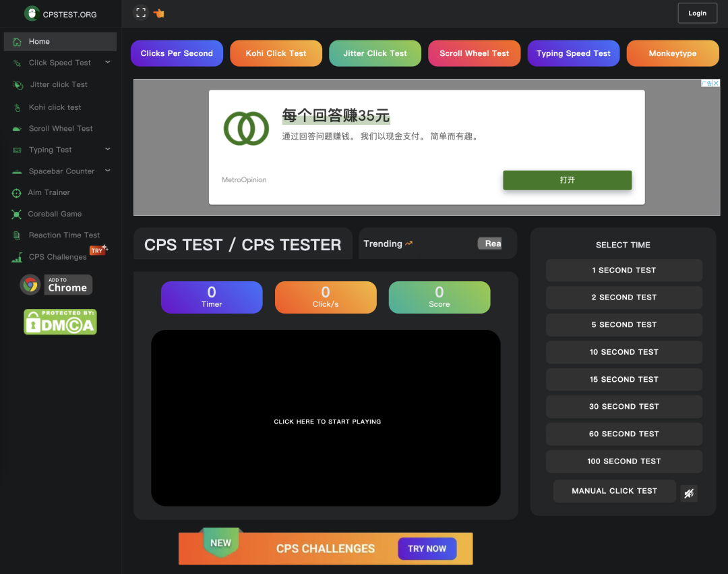Click the Chrome logo icon in sidebar
The width and height of the screenshot is (728, 574).
coord(30,285)
